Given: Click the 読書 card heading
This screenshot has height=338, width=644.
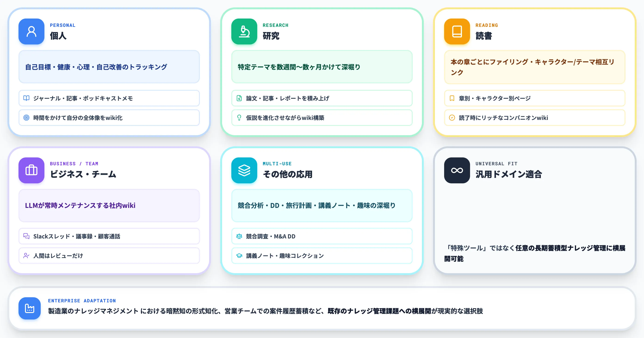Looking at the screenshot, I should click(x=484, y=36).
